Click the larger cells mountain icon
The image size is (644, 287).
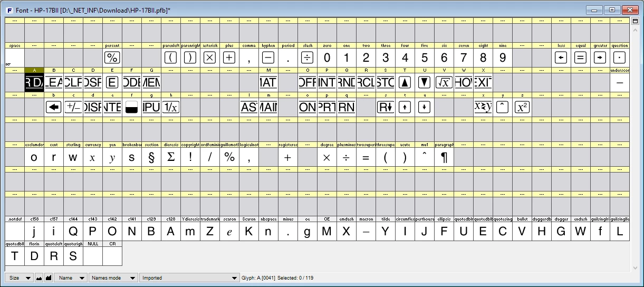tap(49, 278)
